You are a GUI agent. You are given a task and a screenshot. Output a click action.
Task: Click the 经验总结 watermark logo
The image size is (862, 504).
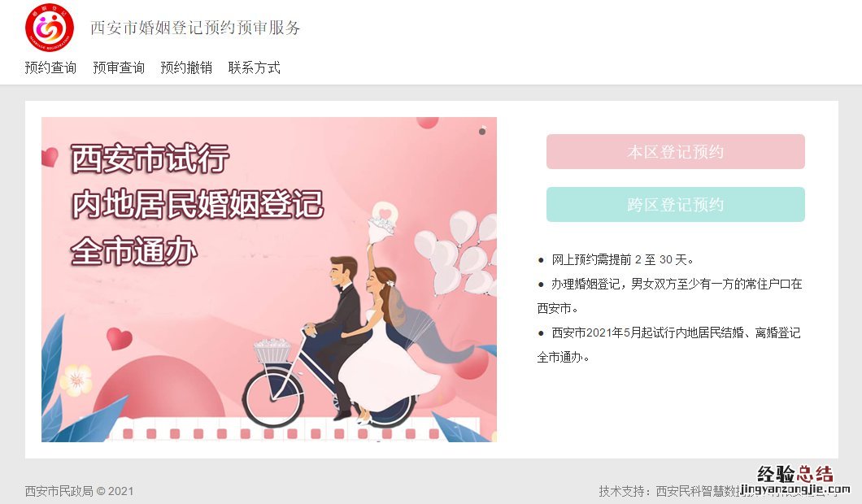click(795, 480)
